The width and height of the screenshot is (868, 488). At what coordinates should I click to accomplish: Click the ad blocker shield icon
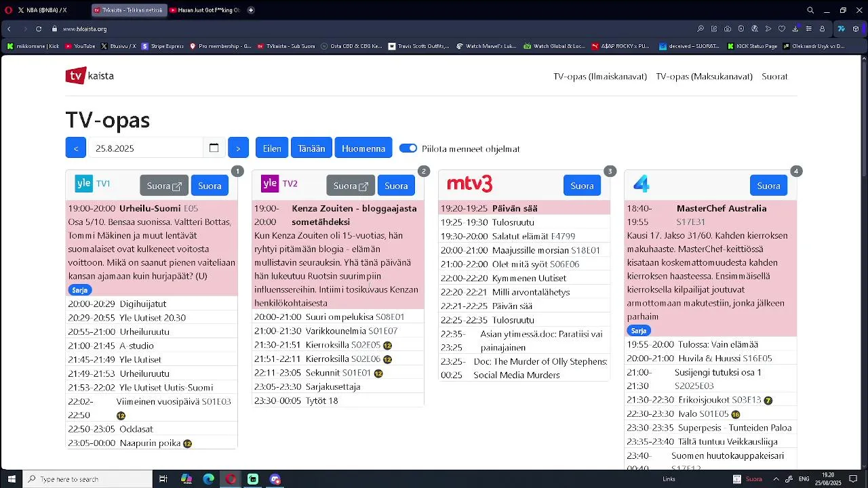(741, 29)
